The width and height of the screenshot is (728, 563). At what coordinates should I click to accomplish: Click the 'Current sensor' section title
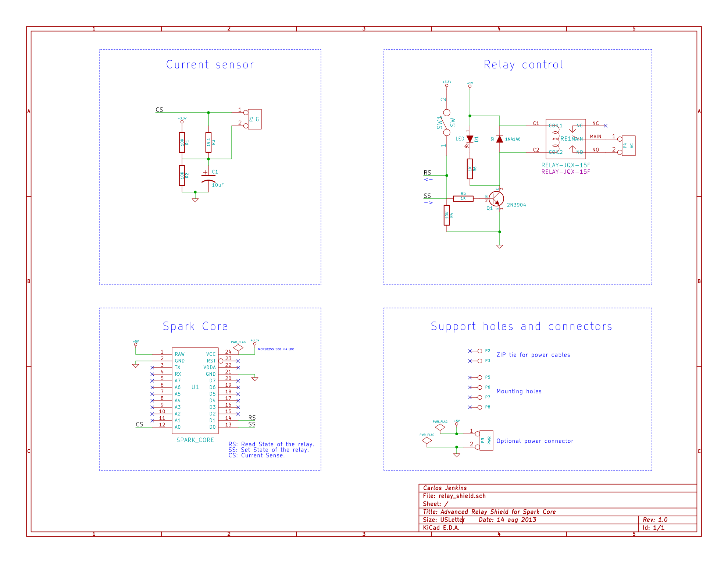tap(210, 65)
